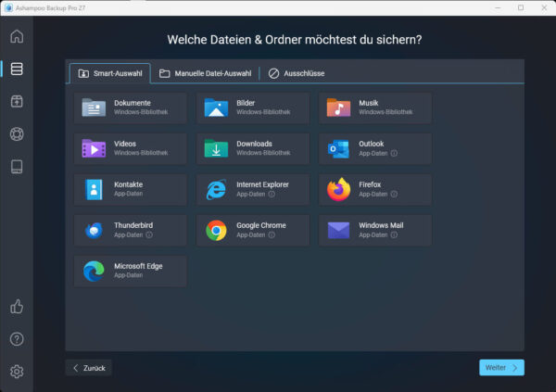
Task: Click the Windows Mail label text
Action: [381, 225]
